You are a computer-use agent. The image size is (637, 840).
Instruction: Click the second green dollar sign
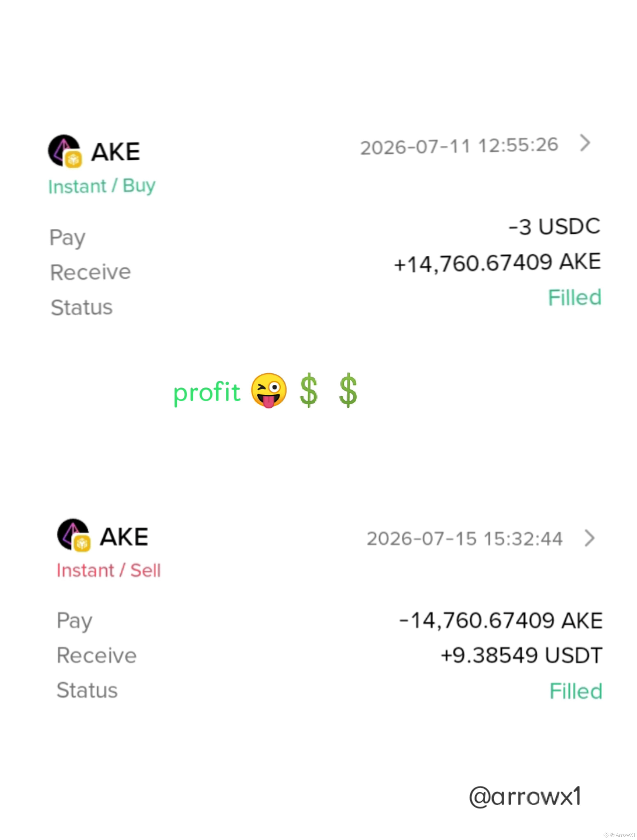point(348,391)
